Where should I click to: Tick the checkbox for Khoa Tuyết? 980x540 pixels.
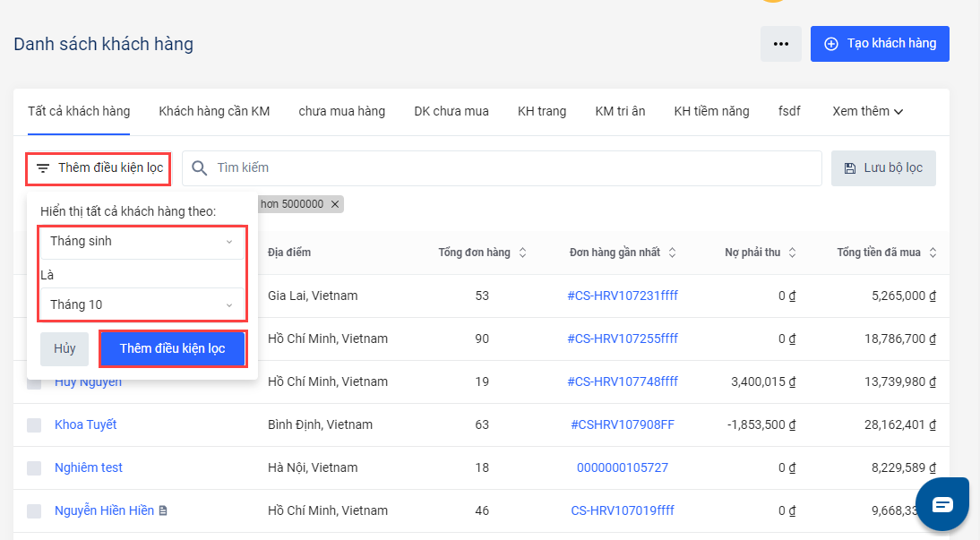point(34,425)
